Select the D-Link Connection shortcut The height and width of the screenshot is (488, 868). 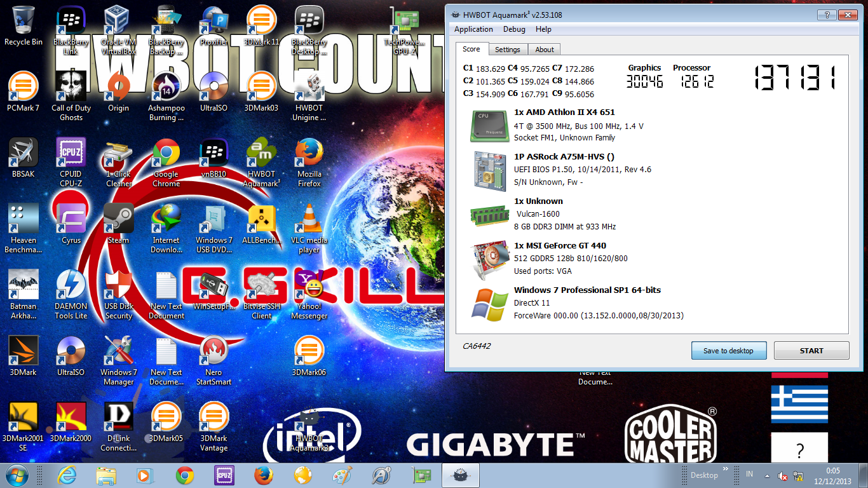[118, 426]
